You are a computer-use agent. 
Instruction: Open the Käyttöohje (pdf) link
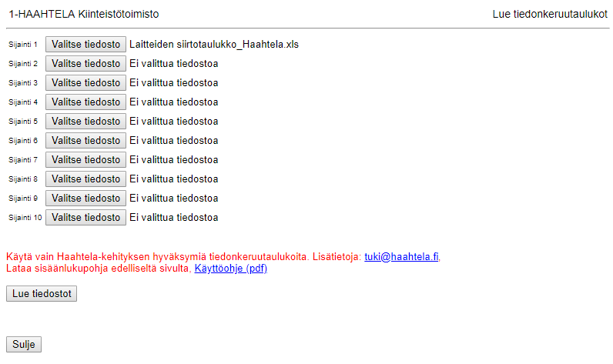point(230,269)
